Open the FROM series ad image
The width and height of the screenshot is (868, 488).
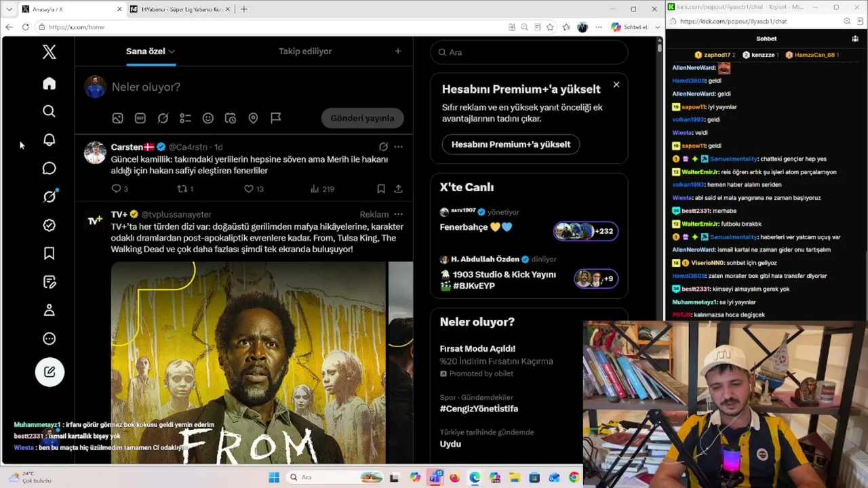click(x=248, y=363)
